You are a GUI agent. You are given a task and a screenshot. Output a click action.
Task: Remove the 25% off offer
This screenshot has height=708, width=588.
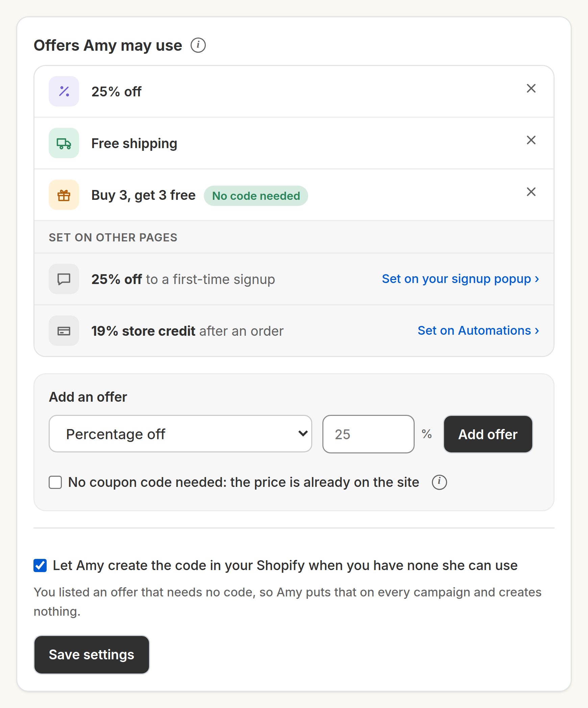[x=531, y=88]
